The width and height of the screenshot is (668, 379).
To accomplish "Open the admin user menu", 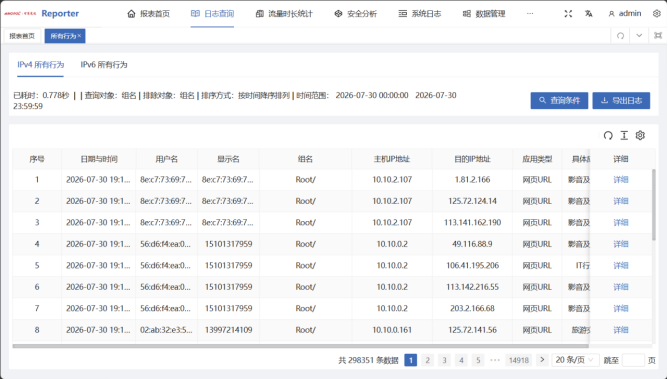I will tap(625, 14).
